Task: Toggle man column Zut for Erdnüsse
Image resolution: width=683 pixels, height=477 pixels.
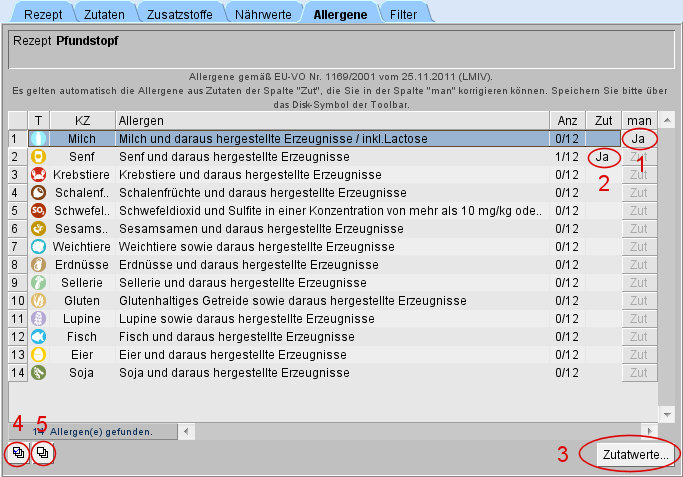Action: pos(639,265)
